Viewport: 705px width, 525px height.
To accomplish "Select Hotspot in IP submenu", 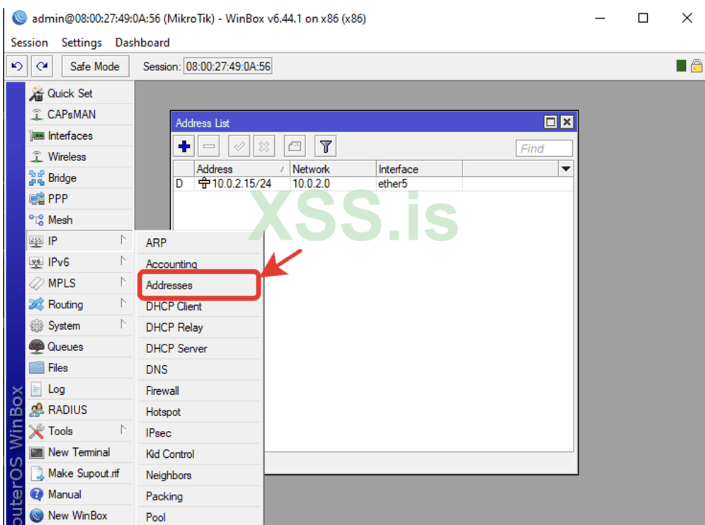I will [x=199, y=412].
